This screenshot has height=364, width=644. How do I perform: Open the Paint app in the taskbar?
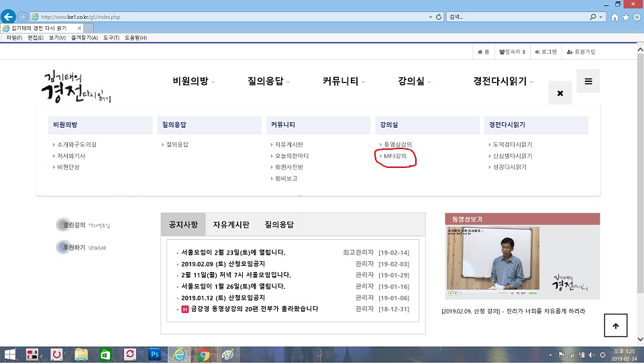click(x=227, y=355)
